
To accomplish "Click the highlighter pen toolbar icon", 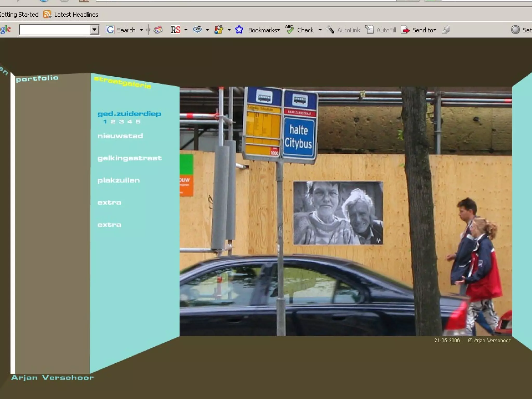I will pos(446,30).
